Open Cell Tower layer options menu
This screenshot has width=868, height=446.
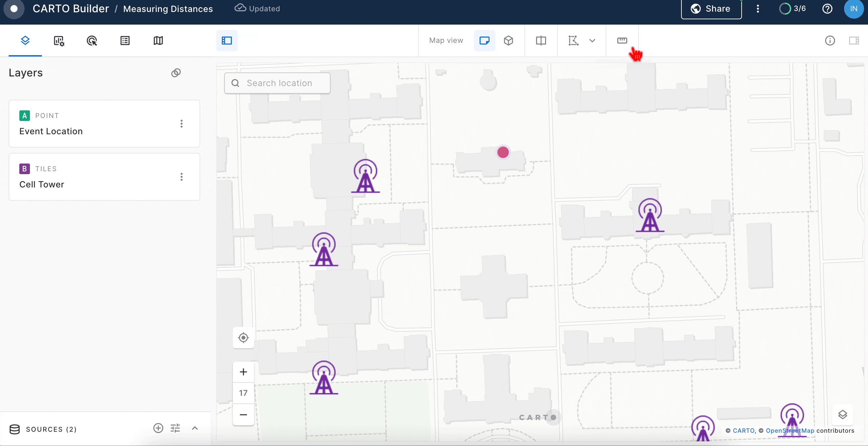[x=182, y=177]
